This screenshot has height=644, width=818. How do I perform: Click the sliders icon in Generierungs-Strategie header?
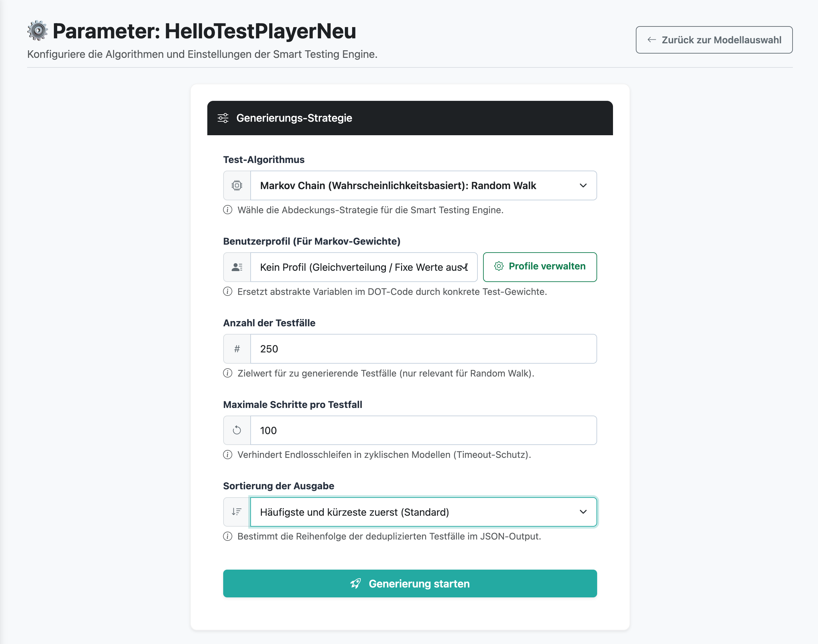(x=223, y=118)
